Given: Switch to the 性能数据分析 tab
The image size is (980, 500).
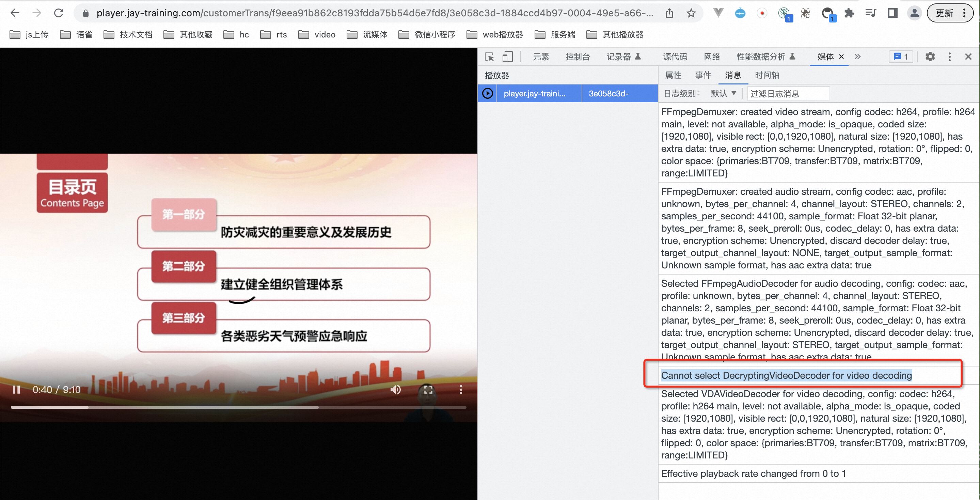Looking at the screenshot, I should click(766, 57).
